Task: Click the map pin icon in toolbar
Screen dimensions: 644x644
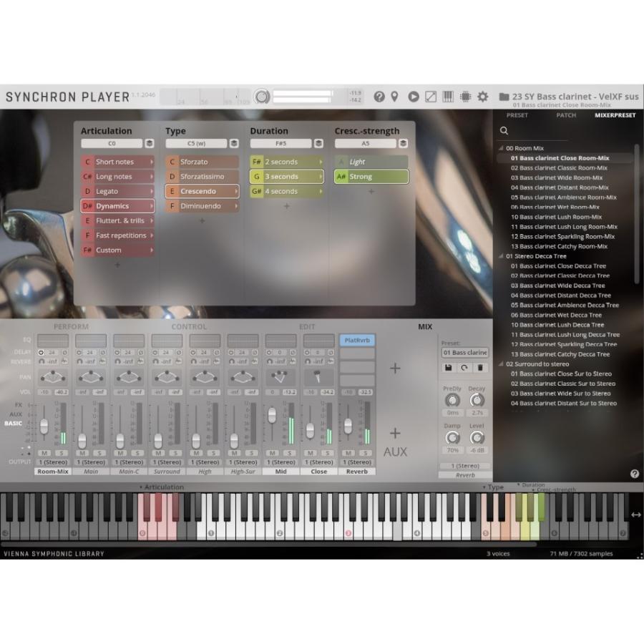Action: click(x=394, y=97)
